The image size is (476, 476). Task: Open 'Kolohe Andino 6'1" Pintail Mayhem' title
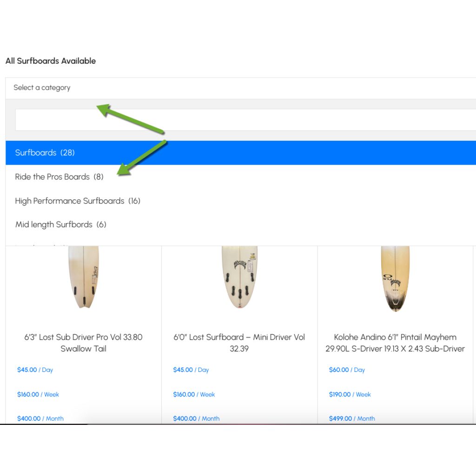395,343
